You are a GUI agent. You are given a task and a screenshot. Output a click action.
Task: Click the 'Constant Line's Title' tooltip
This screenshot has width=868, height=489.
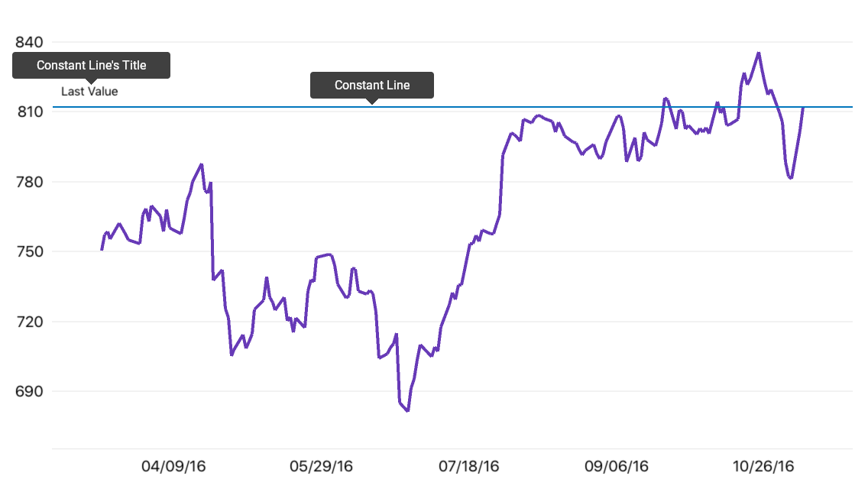(92, 66)
